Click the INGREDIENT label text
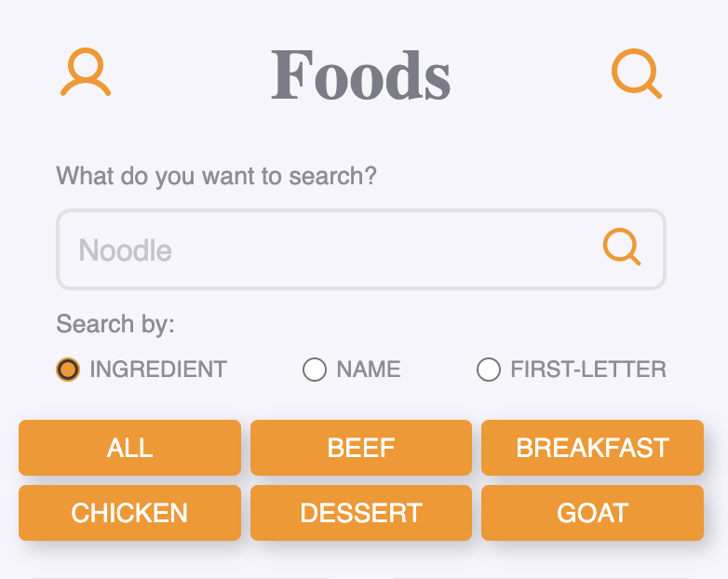 [x=158, y=370]
